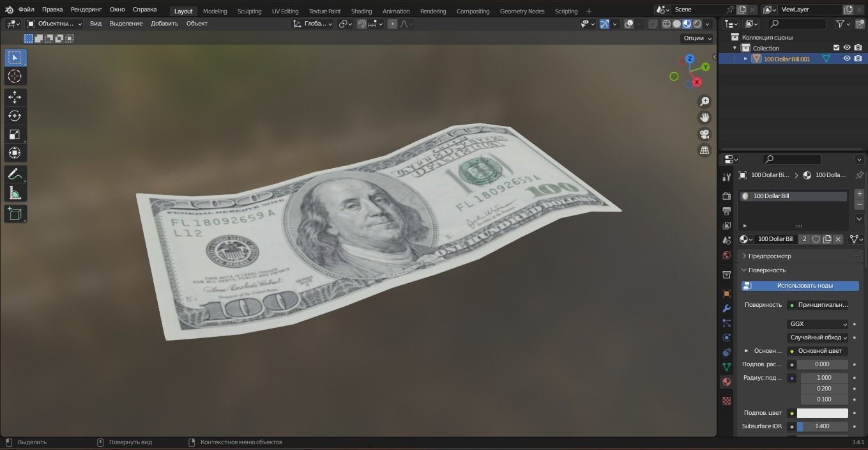Image resolution: width=868 pixels, height=450 pixels.
Task: Select the Move tool in the toolbar
Action: tap(14, 97)
